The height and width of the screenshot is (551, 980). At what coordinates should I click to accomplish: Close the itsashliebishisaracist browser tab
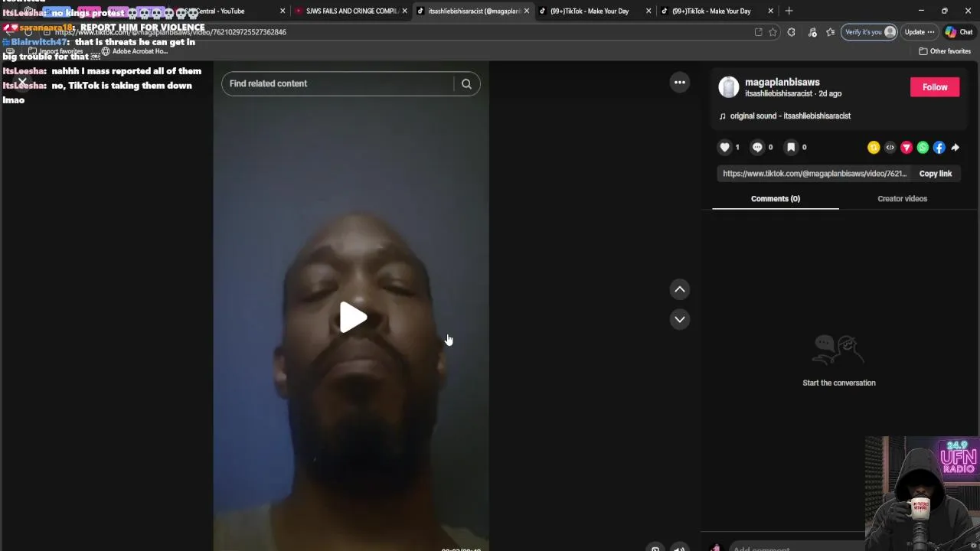pyautogui.click(x=526, y=11)
